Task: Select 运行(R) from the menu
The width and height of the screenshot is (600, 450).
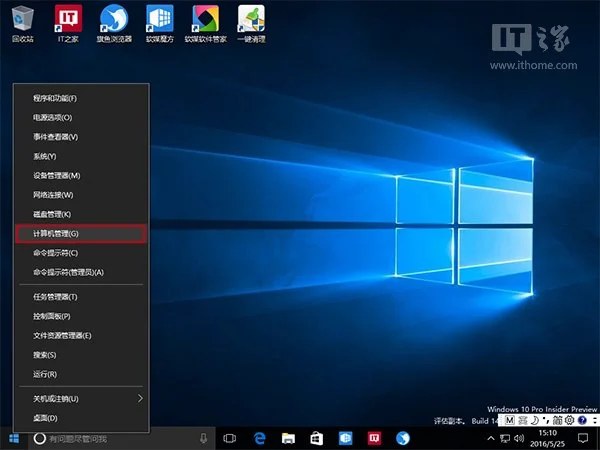Action: (x=81, y=374)
